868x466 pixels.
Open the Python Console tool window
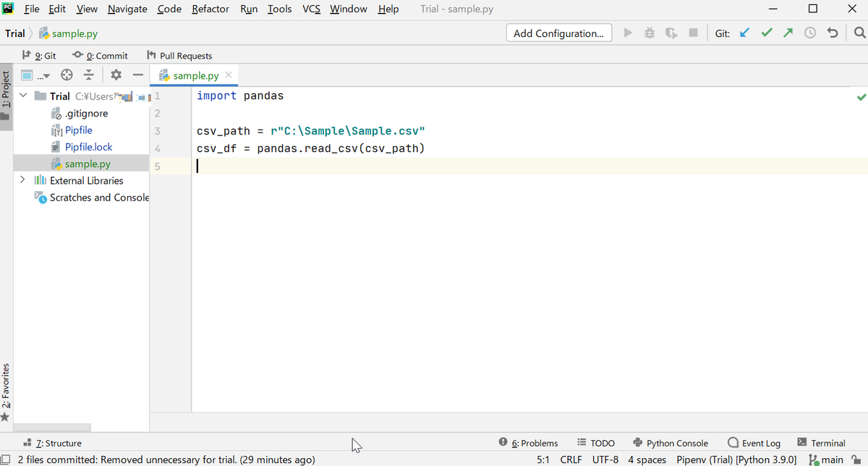[670, 443]
